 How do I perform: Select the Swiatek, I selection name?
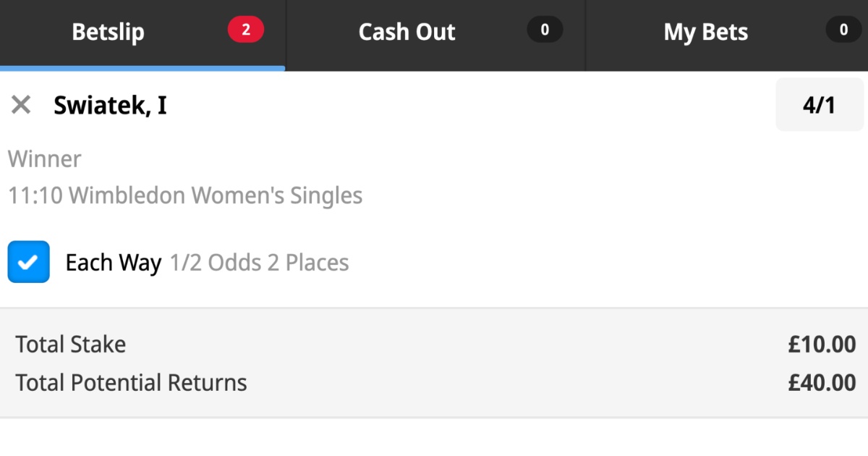tap(110, 106)
